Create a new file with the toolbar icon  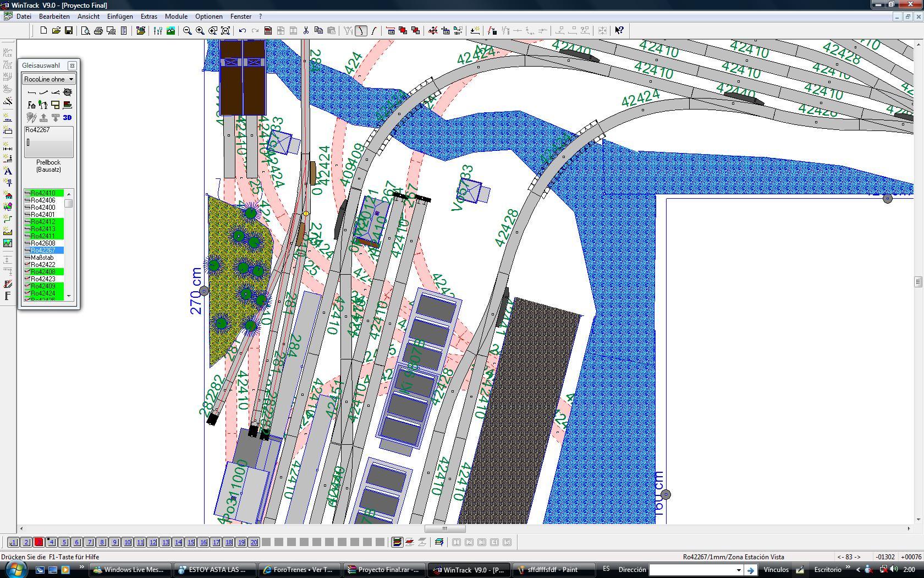[x=43, y=31]
